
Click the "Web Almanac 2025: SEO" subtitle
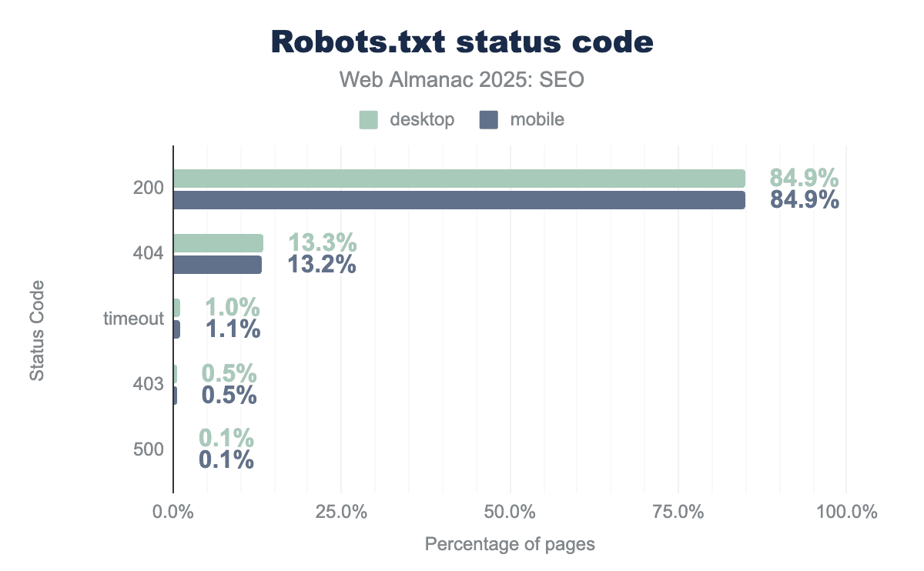(462, 80)
